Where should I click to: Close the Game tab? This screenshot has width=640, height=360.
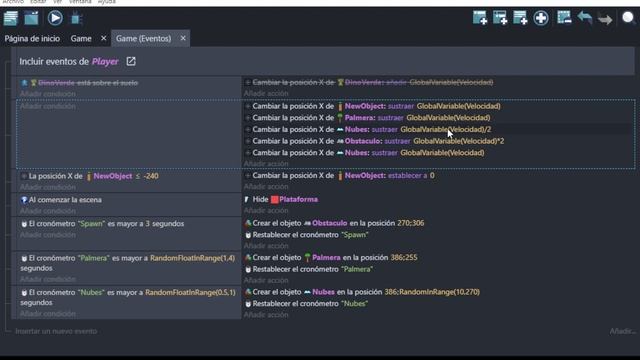[x=103, y=38]
